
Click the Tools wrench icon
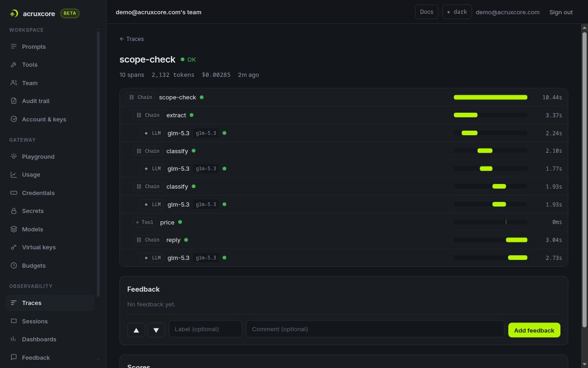pyautogui.click(x=14, y=65)
